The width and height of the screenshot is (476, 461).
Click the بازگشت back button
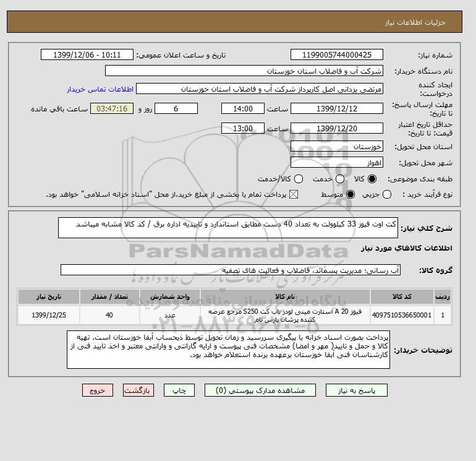coord(138,390)
